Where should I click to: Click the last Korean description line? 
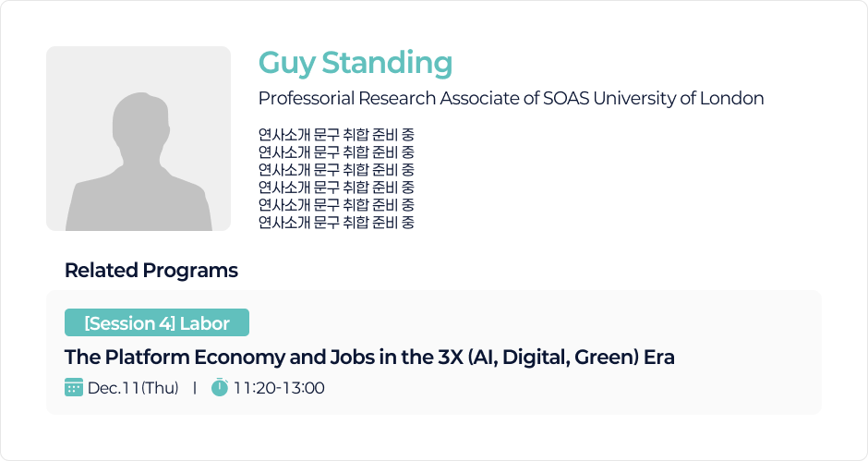point(336,223)
